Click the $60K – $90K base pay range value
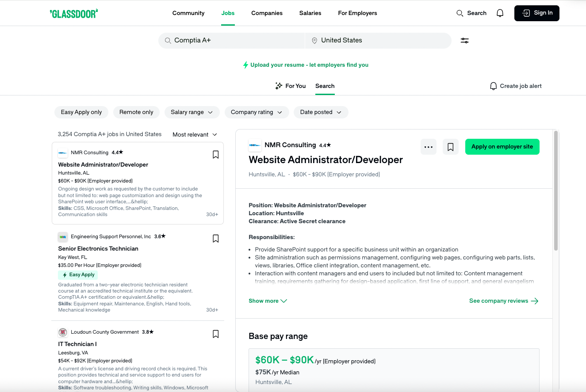The width and height of the screenshot is (586, 392). 285,360
